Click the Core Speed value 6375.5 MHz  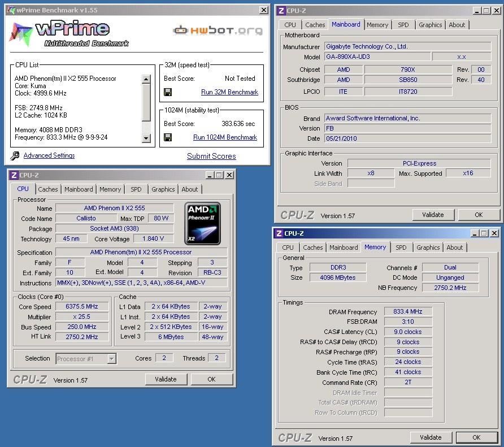click(82, 306)
